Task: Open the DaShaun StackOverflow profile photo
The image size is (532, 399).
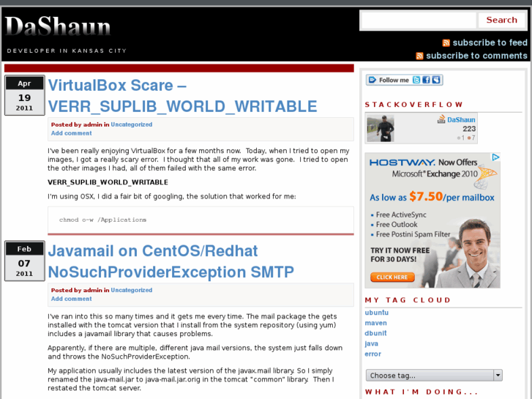Action: 381,128
